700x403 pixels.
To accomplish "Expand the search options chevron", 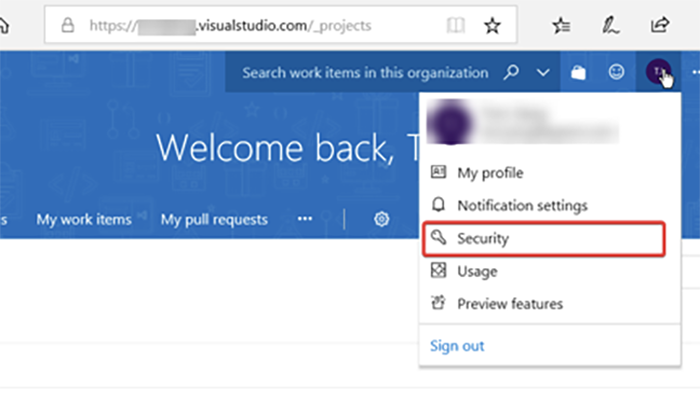I will 543,73.
